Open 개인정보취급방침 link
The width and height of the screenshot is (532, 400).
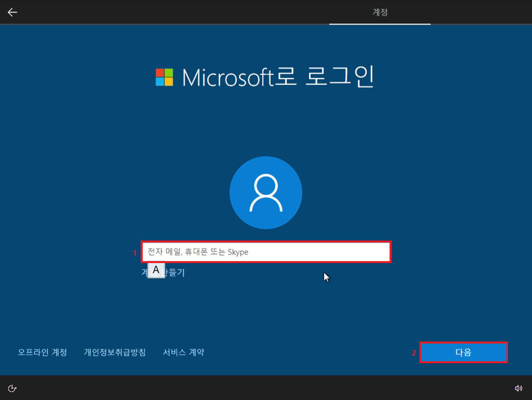click(115, 352)
